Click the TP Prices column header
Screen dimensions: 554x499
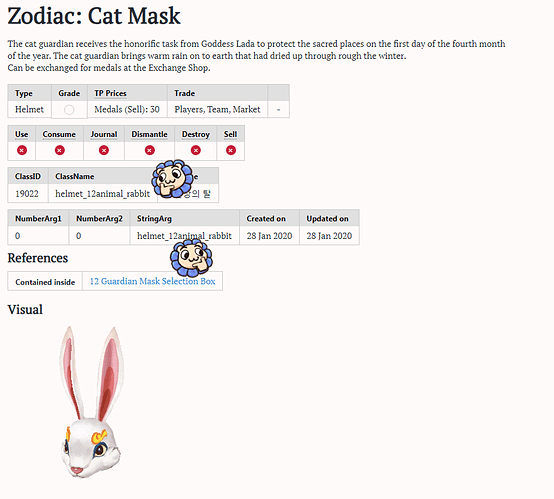pos(110,93)
